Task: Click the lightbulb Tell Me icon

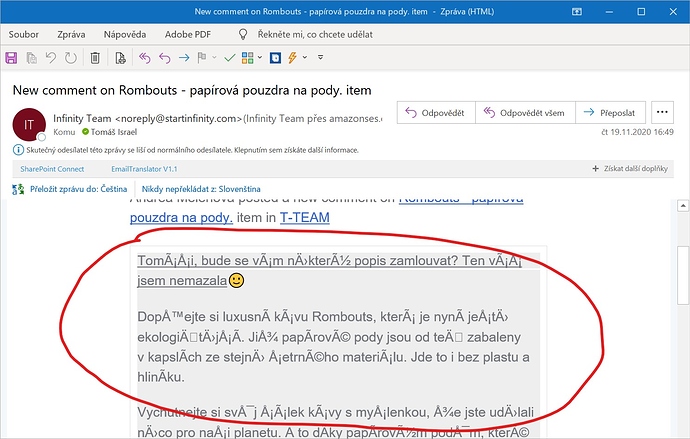Action: coord(243,34)
